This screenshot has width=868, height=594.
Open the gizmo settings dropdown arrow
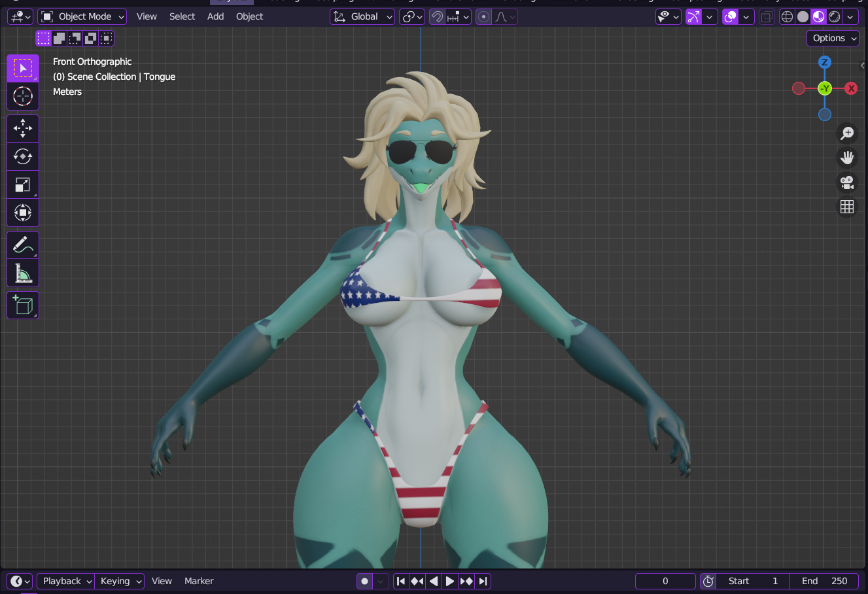pos(709,17)
